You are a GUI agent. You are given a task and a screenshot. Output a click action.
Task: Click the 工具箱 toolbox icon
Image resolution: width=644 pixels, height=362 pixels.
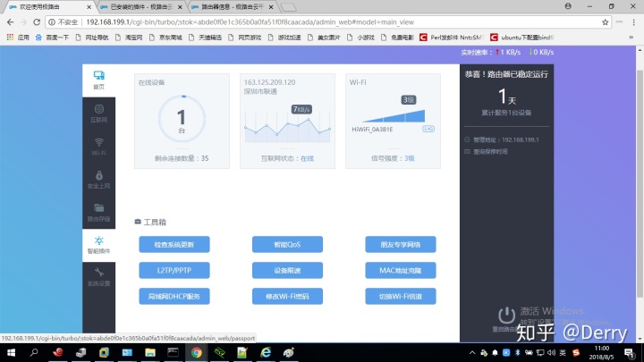(138, 222)
